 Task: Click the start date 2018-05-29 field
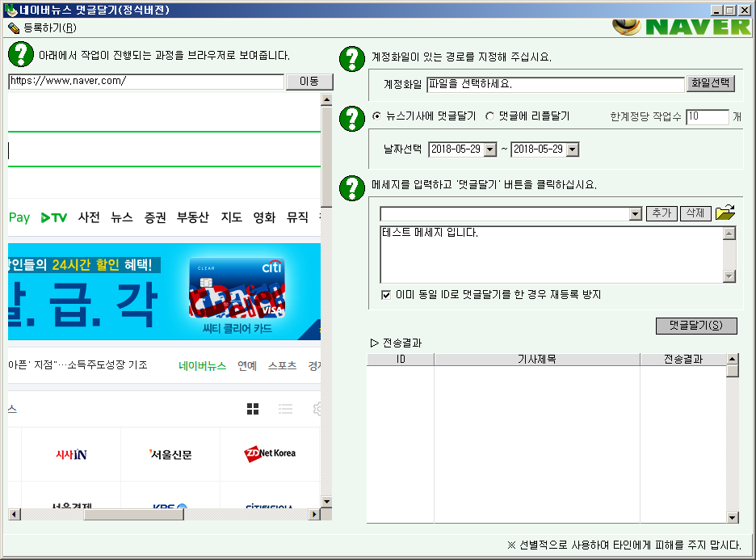456,149
